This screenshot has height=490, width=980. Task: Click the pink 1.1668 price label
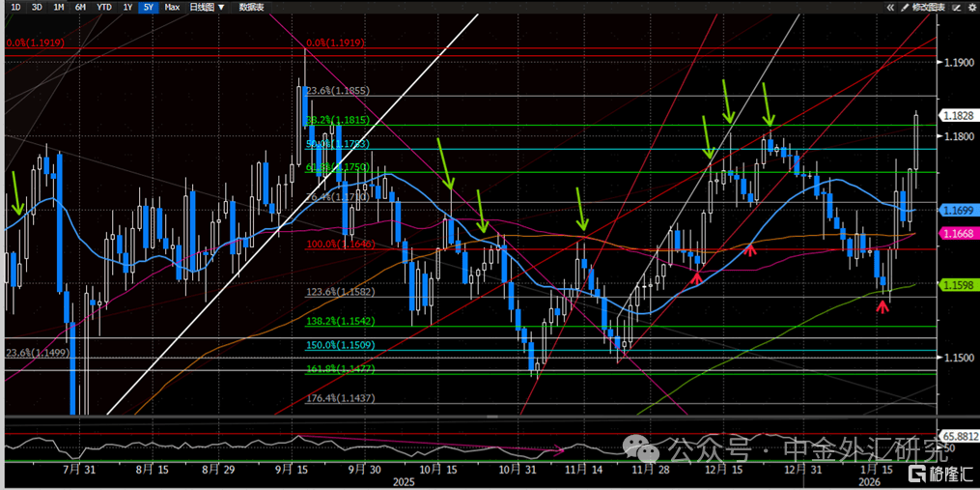(x=959, y=233)
